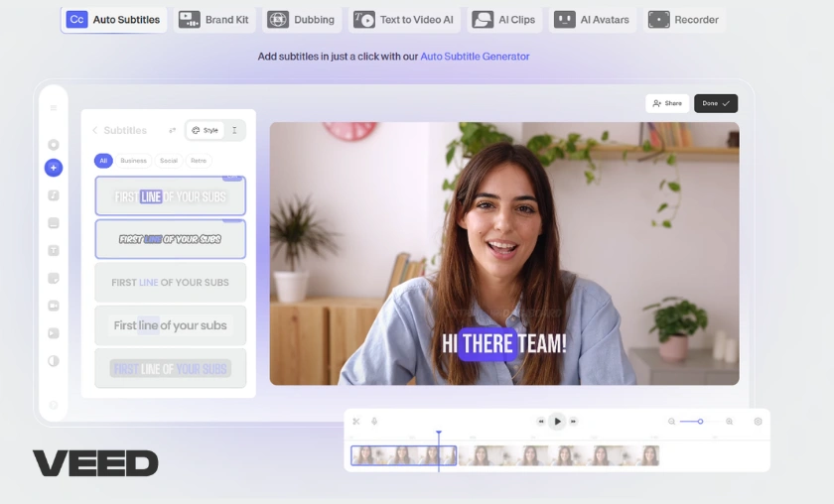
Task: Click the Done button
Action: [716, 103]
